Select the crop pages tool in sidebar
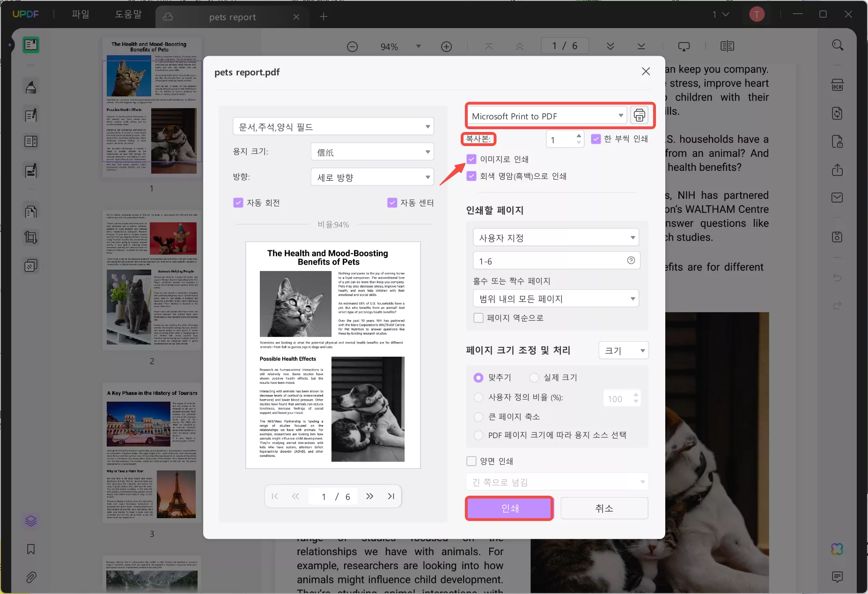Image resolution: width=868 pixels, height=594 pixels. pos(31,238)
